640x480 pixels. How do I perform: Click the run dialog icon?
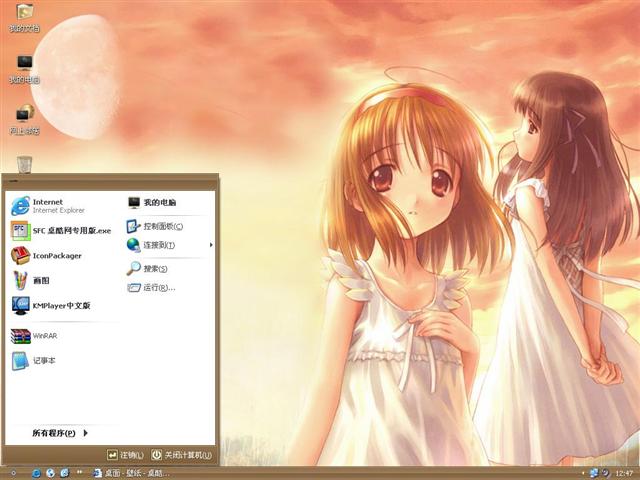pos(133,288)
